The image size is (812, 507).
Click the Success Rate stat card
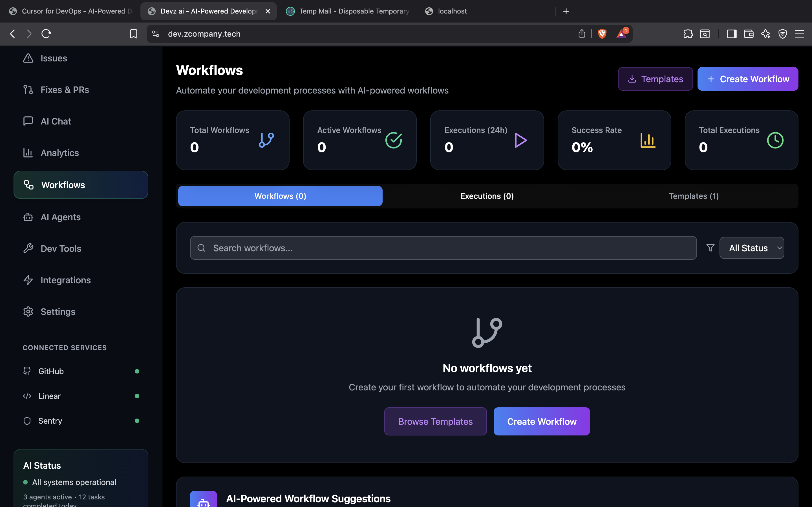[614, 140]
